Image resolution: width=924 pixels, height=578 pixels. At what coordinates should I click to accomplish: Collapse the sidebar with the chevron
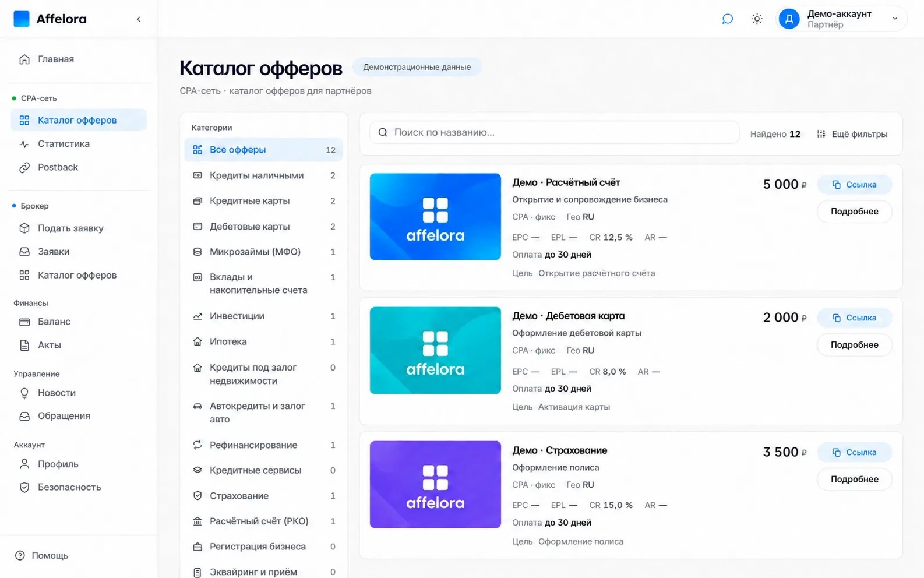point(139,19)
